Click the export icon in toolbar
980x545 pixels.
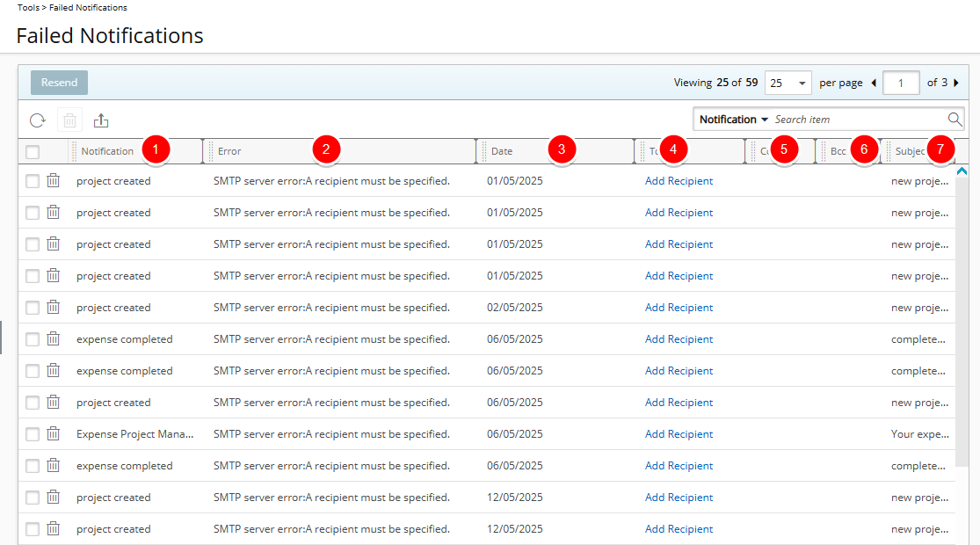coord(101,120)
